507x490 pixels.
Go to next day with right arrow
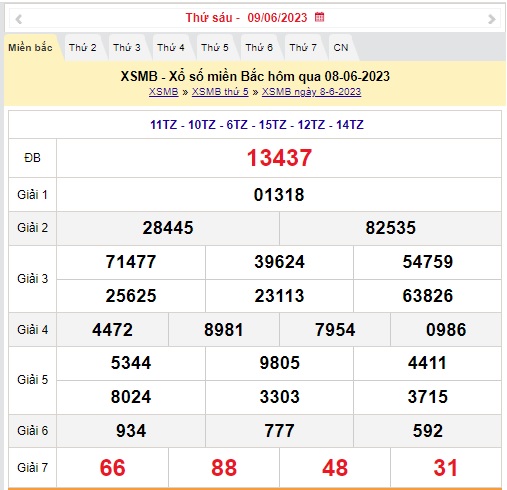pyautogui.click(x=492, y=19)
